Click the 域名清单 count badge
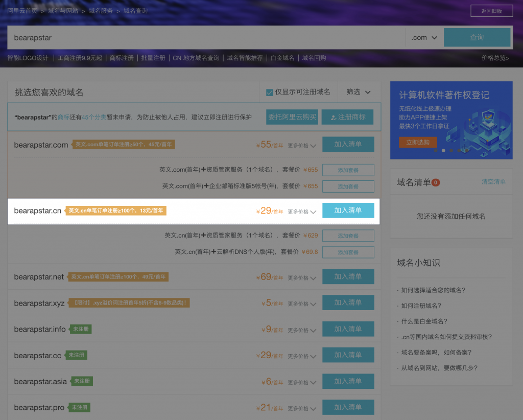The image size is (523, 420). (x=436, y=182)
